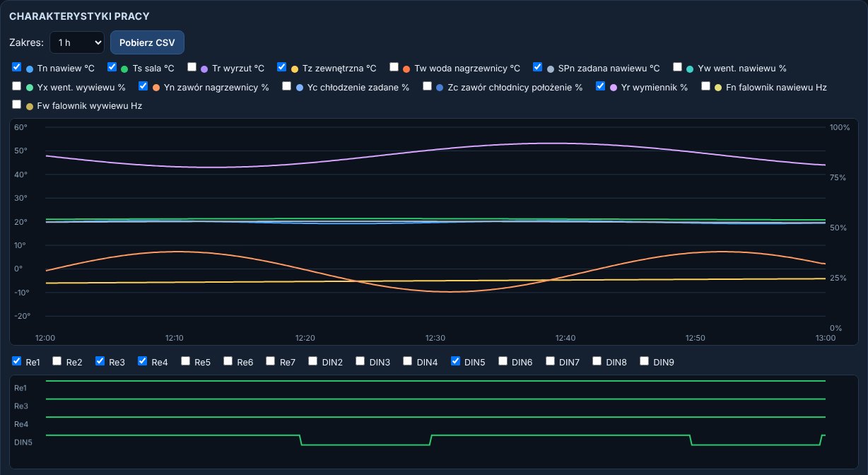Click the CHARAKTERYSTYKI PRACY heading

click(79, 16)
